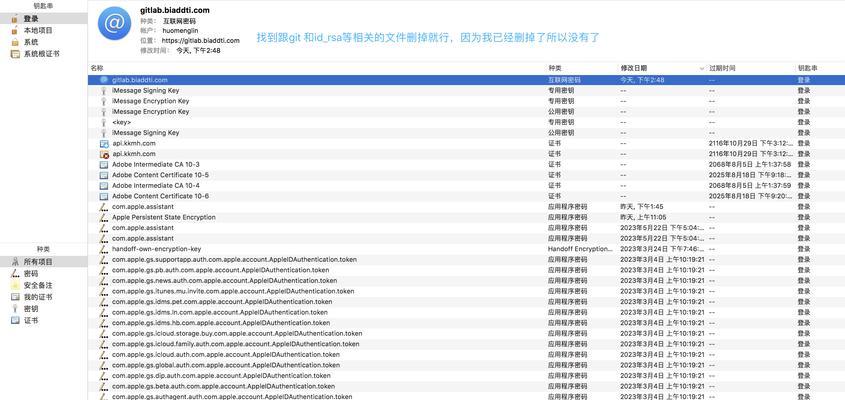Click pencil icon of Apple Persistent State Encryption
Image resolution: width=845 pixels, height=400 pixels.
[104, 217]
